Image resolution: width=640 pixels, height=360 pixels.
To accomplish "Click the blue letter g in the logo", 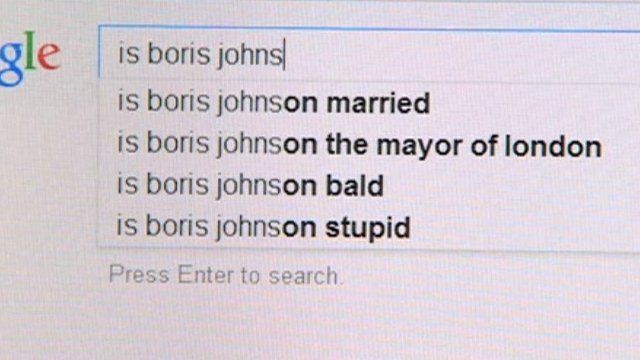I will (x=11, y=63).
